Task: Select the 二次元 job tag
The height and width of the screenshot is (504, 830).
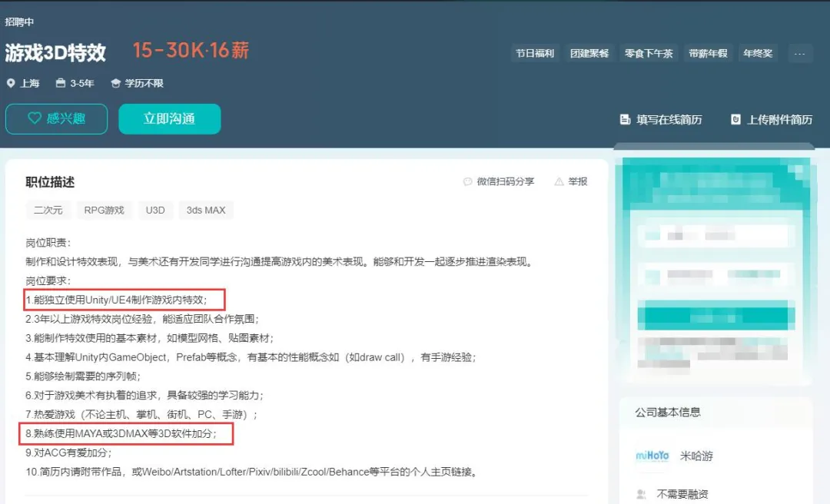Action: [x=48, y=210]
